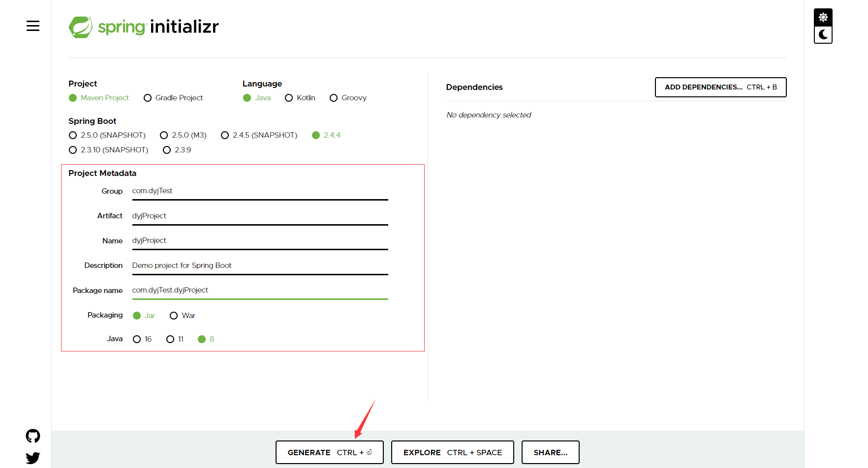868x468 pixels.
Task: Choose Kotlin as language
Action: tap(300, 98)
